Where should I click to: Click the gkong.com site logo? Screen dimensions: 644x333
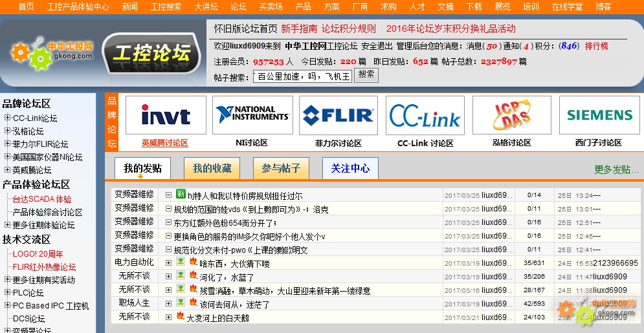coord(52,53)
